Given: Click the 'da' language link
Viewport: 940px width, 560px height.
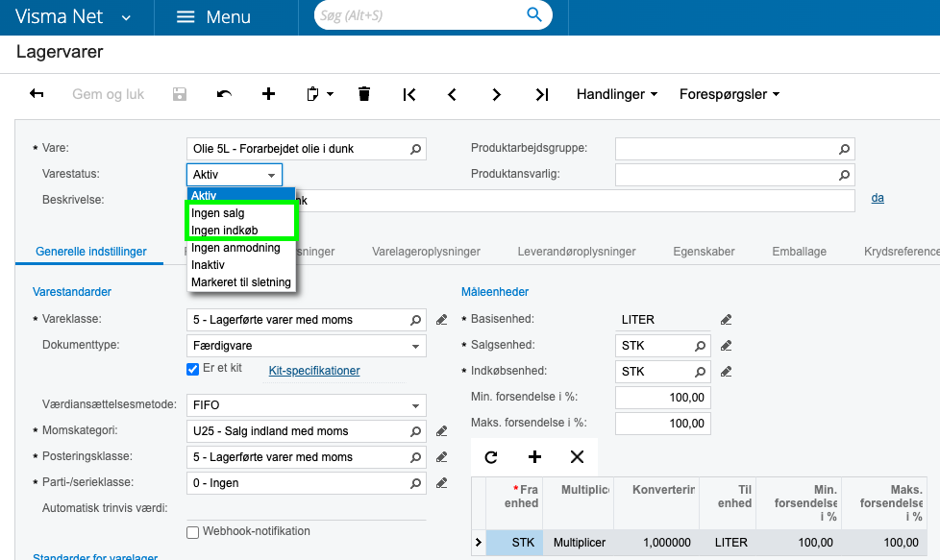Looking at the screenshot, I should (878, 198).
